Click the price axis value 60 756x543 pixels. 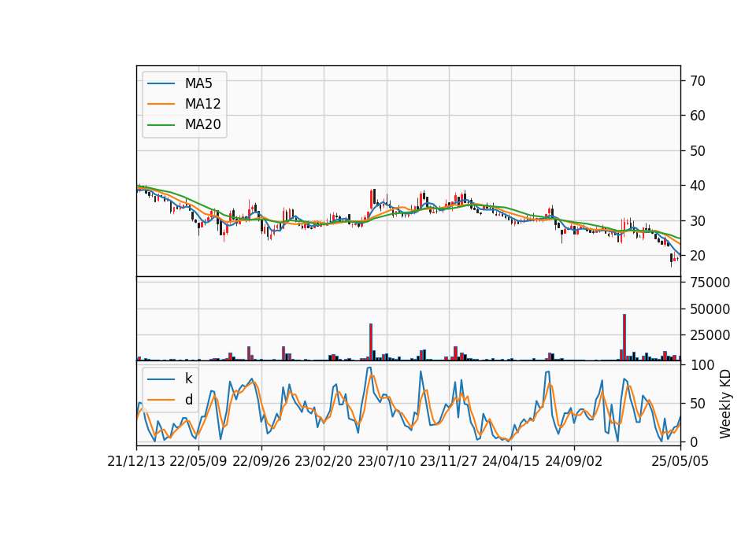(698, 116)
